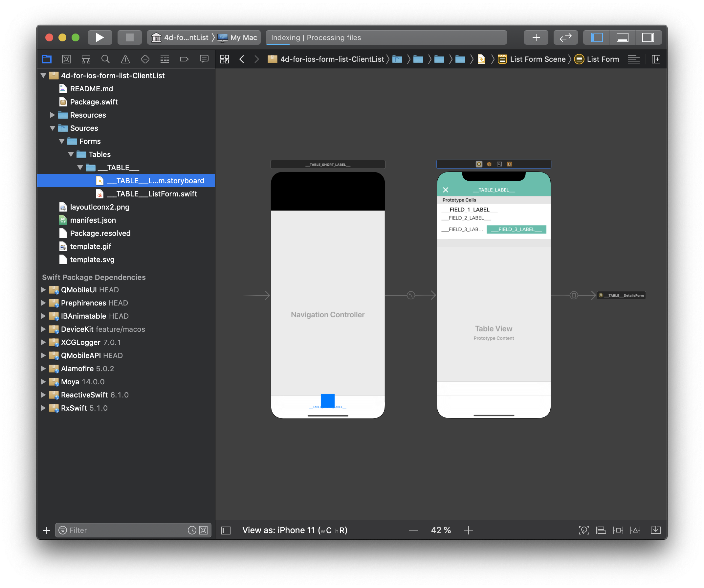The image size is (704, 588).
Task: Go forward in editor history
Action: click(257, 59)
